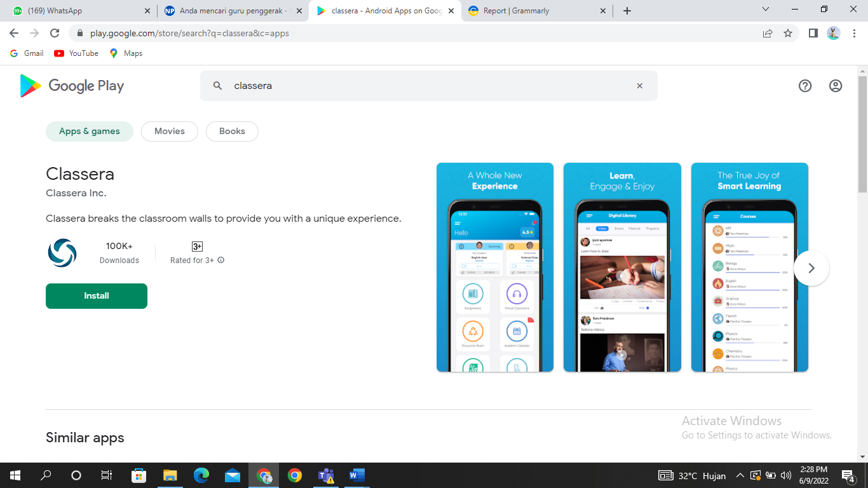The width and height of the screenshot is (868, 488).
Task: Select the Apps & games filter chip
Action: pyautogui.click(x=90, y=132)
